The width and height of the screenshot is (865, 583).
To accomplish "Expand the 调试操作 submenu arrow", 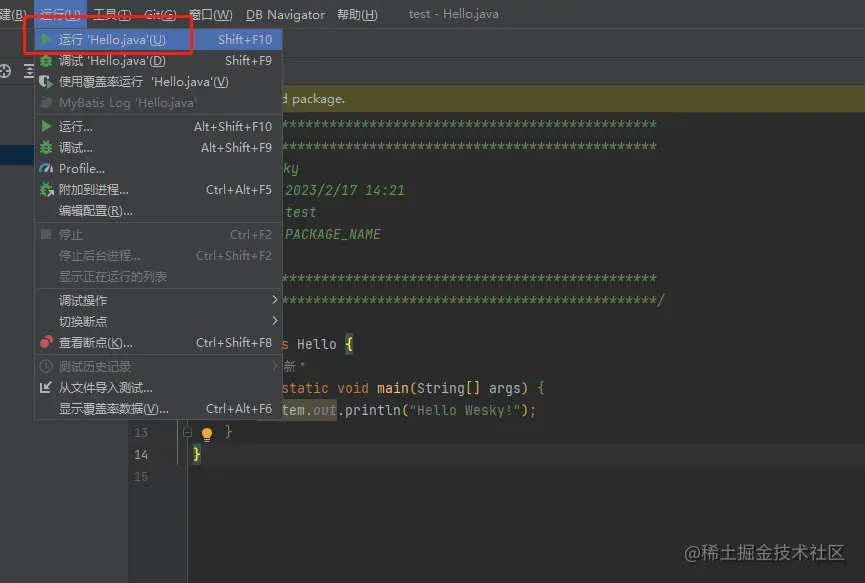I will (275, 299).
